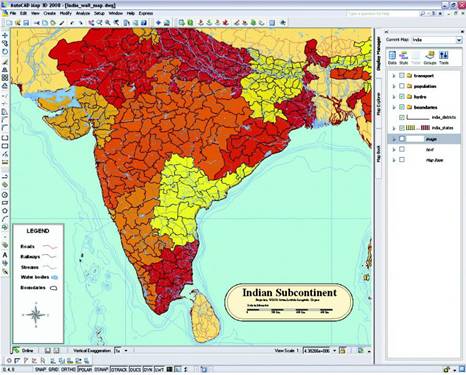The height and width of the screenshot is (375, 466).
Task: Open the Vertical Exaggeration dropdown
Action: click(x=121, y=351)
